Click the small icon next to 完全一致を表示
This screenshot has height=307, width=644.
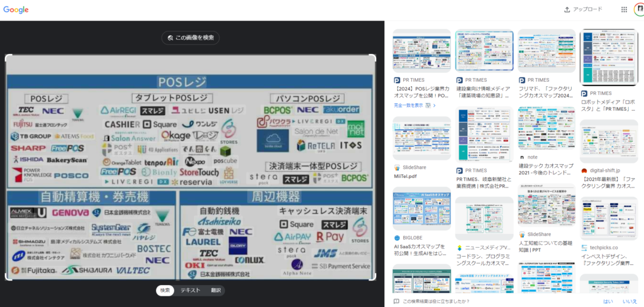(x=428, y=105)
